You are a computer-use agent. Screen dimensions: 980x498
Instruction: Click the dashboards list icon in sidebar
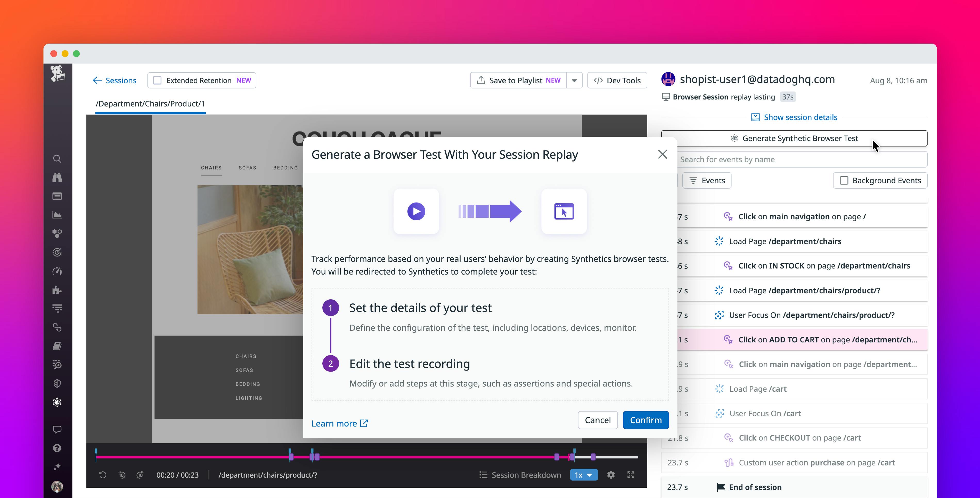pos(57,196)
